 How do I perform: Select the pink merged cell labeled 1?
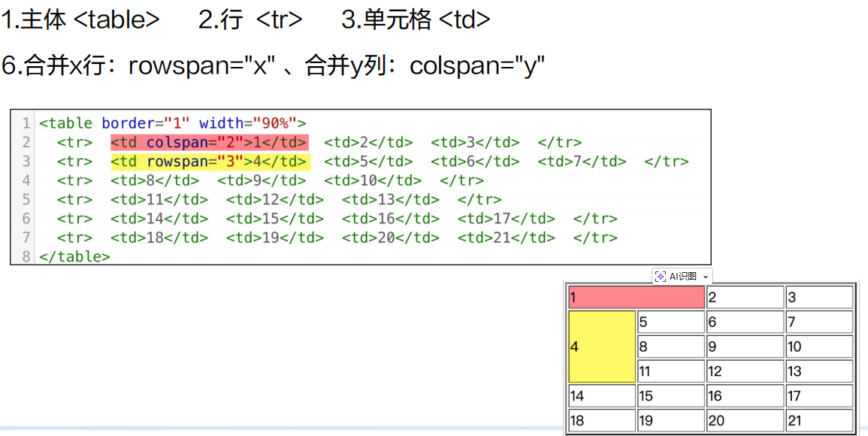635,296
